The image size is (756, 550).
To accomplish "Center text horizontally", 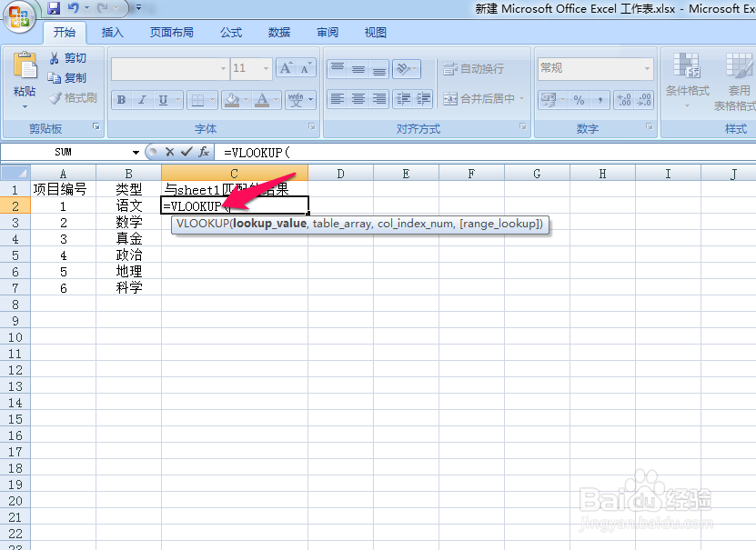I will (x=358, y=99).
